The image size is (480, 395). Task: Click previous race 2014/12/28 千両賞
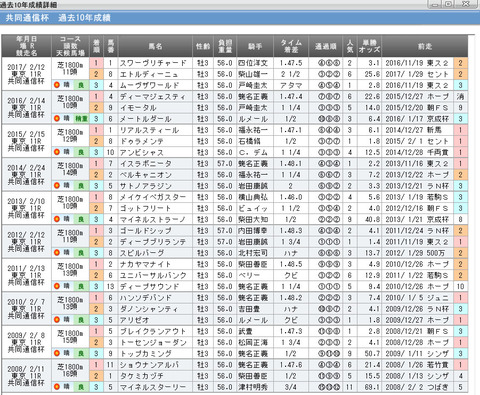coord(417,152)
